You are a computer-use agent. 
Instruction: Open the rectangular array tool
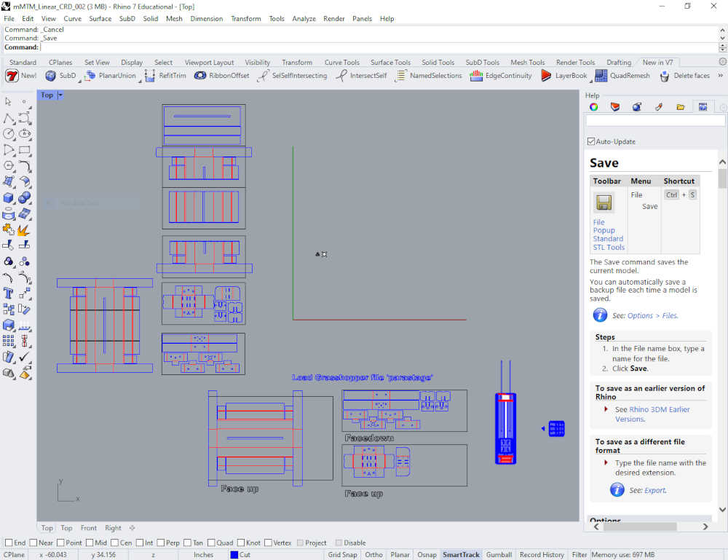point(8,341)
